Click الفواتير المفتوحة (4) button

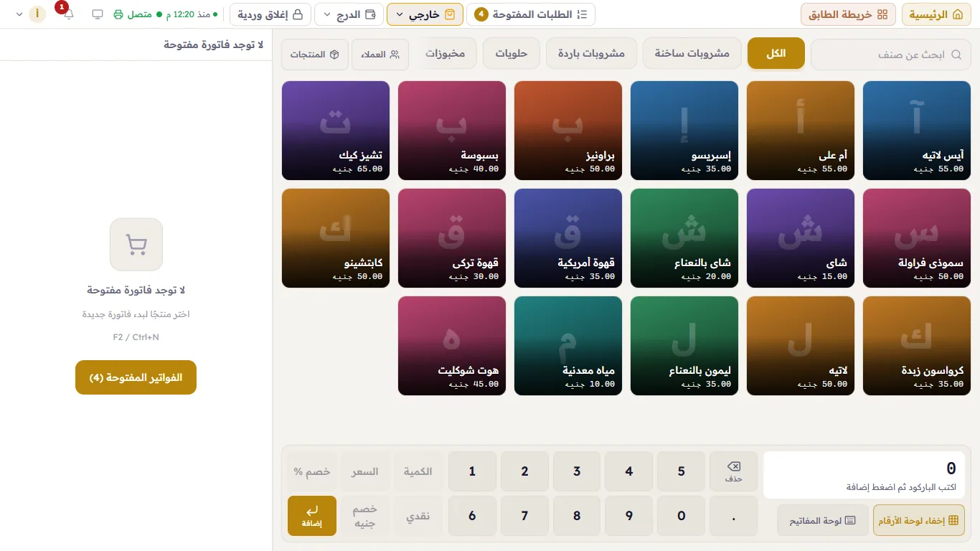[136, 377]
